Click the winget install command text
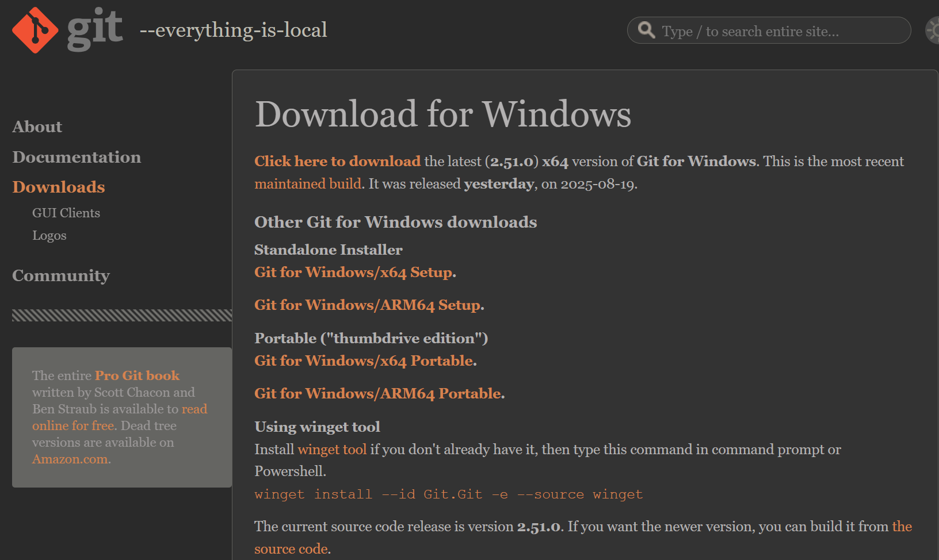The image size is (939, 560). (x=449, y=494)
